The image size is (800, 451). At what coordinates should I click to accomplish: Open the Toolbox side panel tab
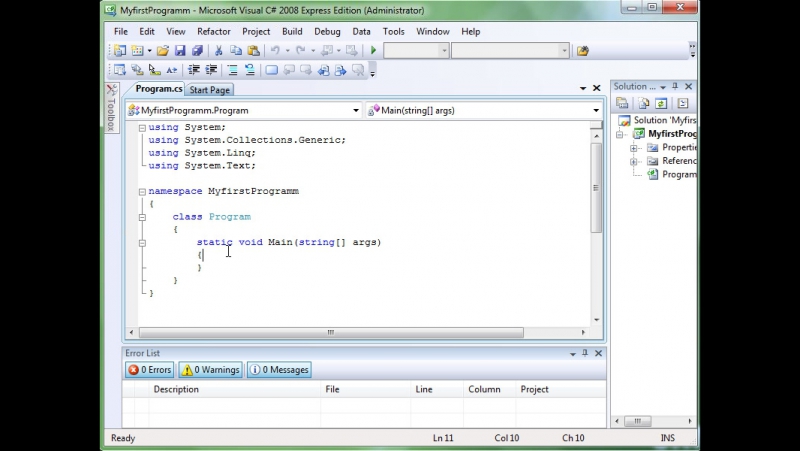(x=112, y=108)
